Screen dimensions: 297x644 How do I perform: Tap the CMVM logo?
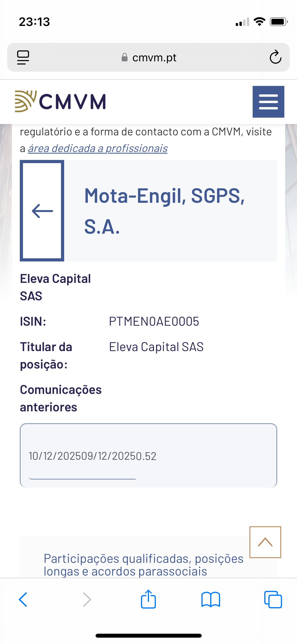[x=60, y=102]
